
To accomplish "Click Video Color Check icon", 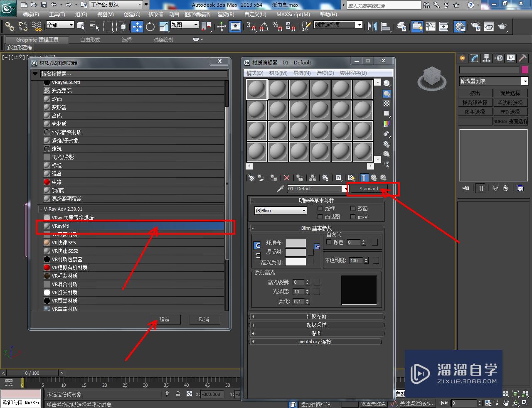I will 387,124.
